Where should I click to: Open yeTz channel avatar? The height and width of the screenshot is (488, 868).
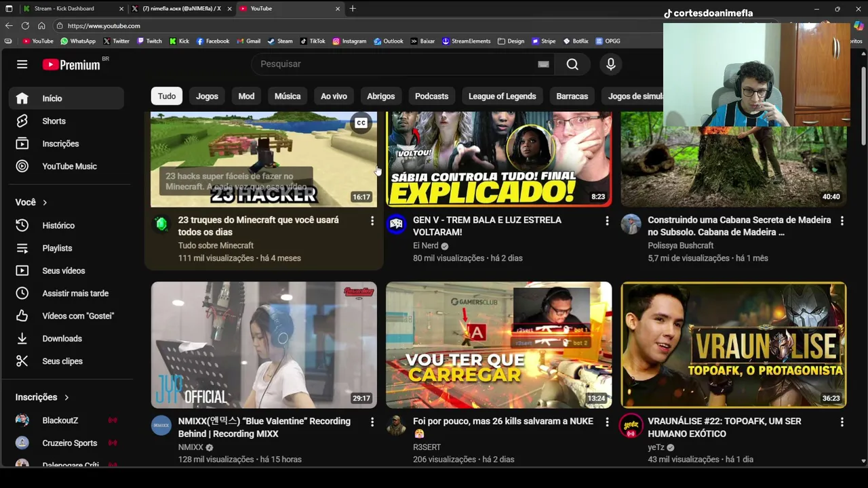pos(631,425)
